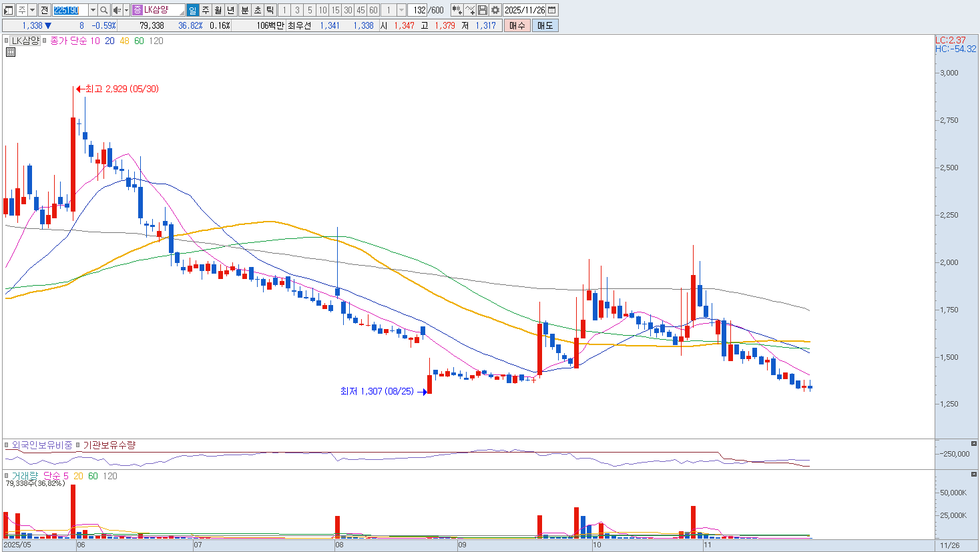Switch to weekly (주) chart period
The height and width of the screenshot is (552, 980).
[x=205, y=10]
